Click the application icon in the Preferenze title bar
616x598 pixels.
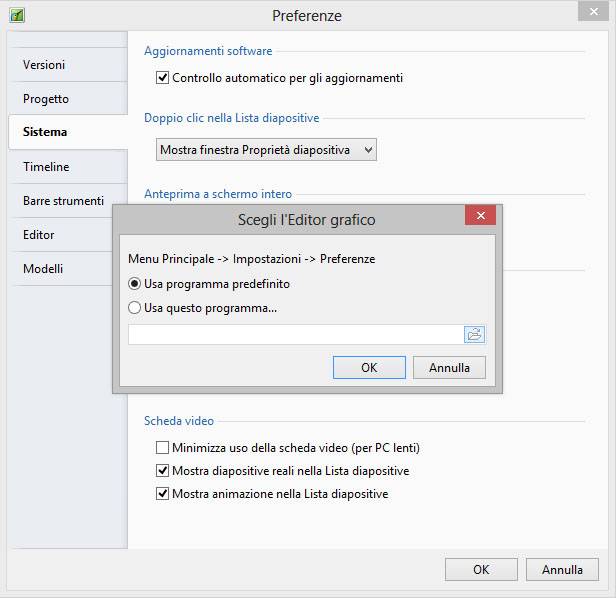(x=17, y=15)
